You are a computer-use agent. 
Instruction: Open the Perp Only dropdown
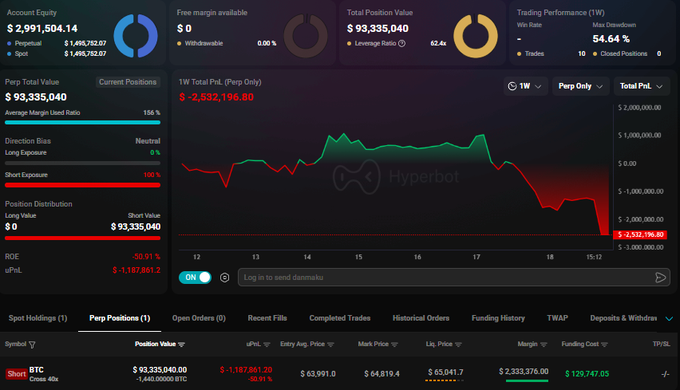point(581,86)
